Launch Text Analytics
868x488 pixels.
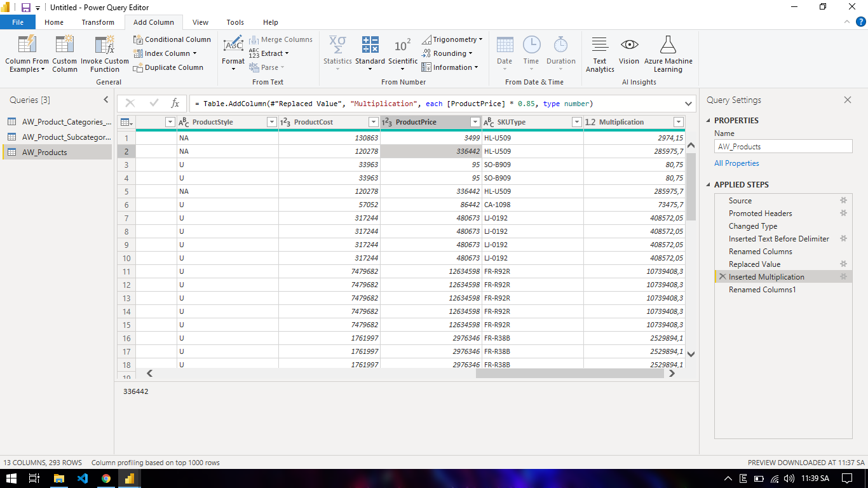pyautogui.click(x=600, y=54)
